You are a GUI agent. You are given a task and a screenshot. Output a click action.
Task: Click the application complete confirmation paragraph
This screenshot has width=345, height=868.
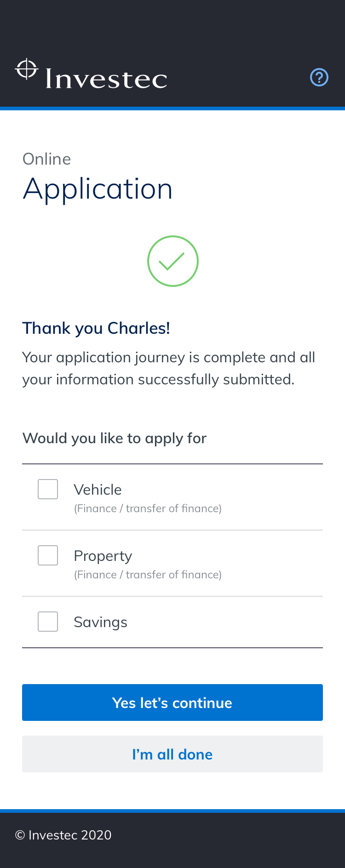click(x=168, y=368)
